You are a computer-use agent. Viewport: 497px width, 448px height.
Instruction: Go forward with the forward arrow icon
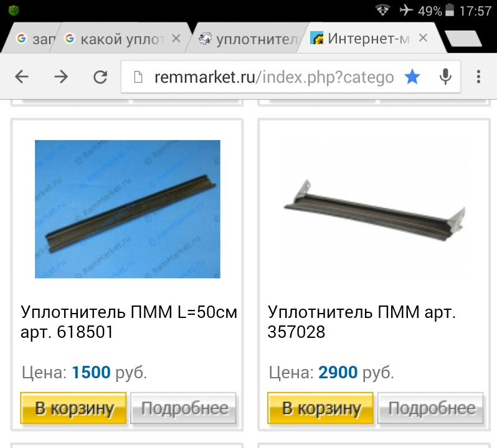pyautogui.click(x=61, y=77)
